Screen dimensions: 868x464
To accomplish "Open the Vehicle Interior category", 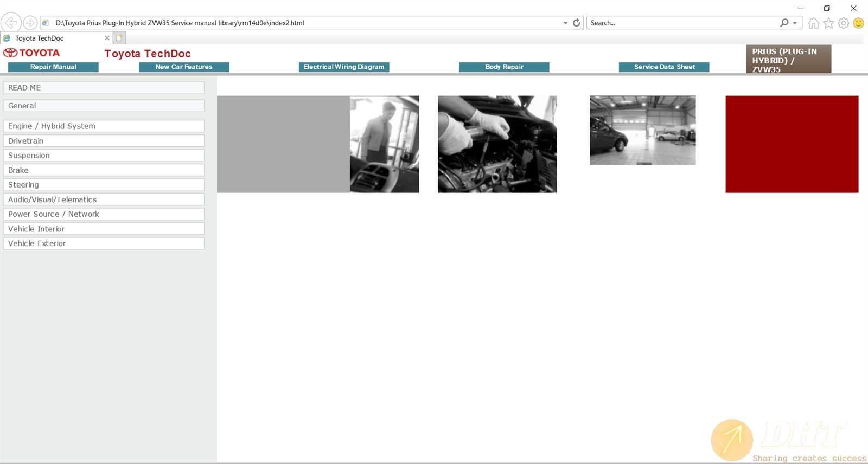I will click(104, 229).
